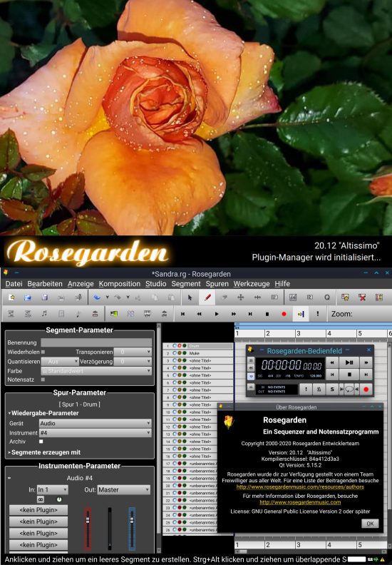Mute track 2 Muke

(x=175, y=353)
